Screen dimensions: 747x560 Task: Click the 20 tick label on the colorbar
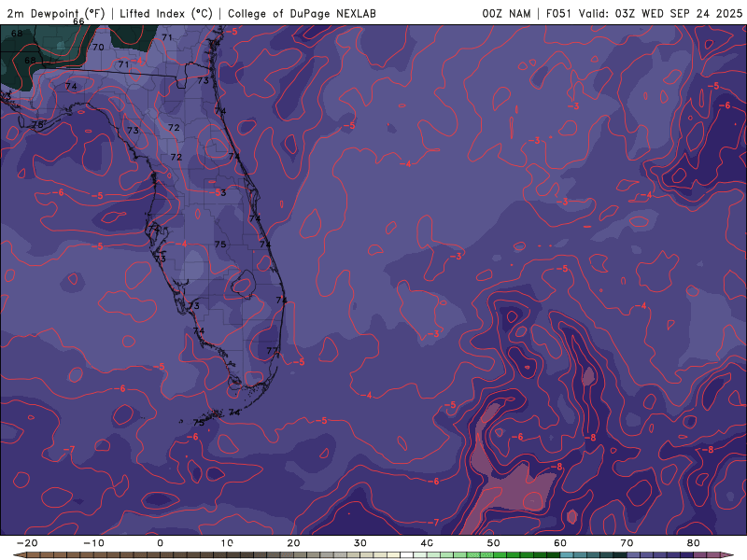(x=293, y=543)
